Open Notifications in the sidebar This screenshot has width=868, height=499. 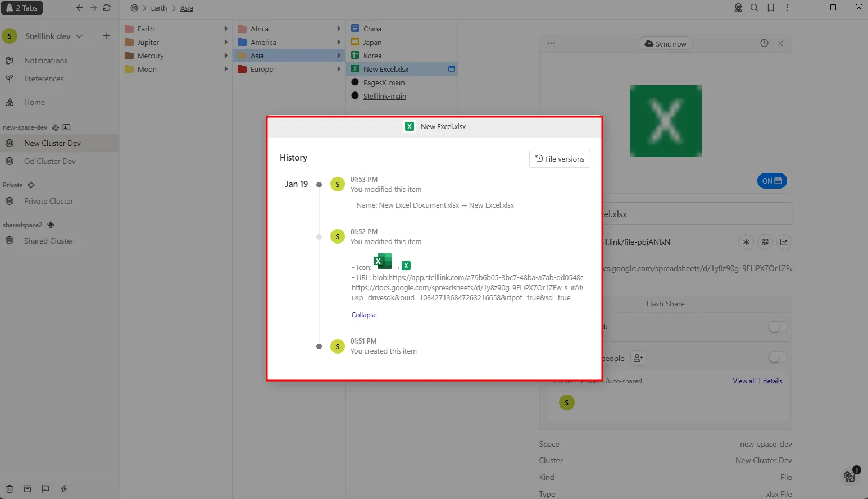46,61
